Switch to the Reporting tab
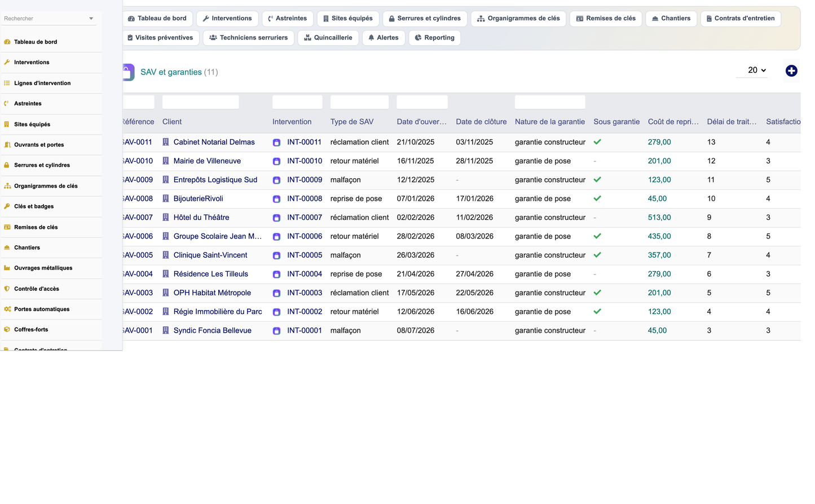815x504 pixels. [x=434, y=38]
